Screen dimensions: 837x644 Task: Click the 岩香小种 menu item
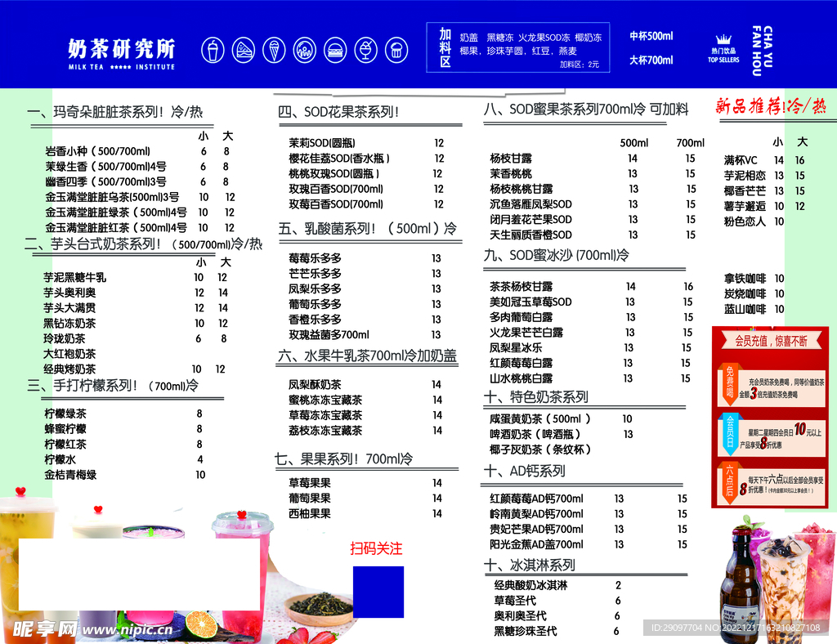click(98, 151)
